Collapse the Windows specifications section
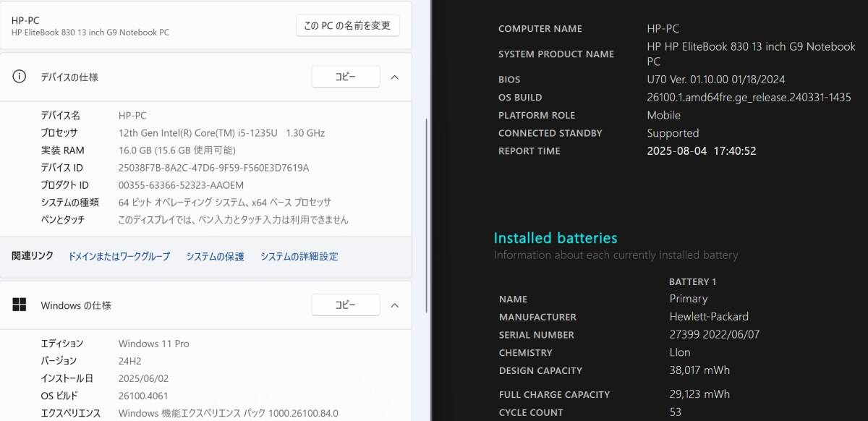Screen dimensions: 868x421 395,305
